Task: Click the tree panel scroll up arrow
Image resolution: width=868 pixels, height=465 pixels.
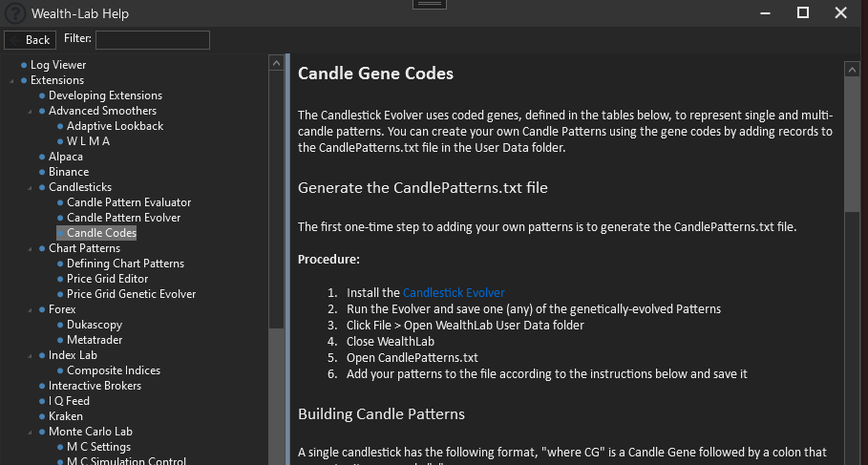Action: pos(277,63)
